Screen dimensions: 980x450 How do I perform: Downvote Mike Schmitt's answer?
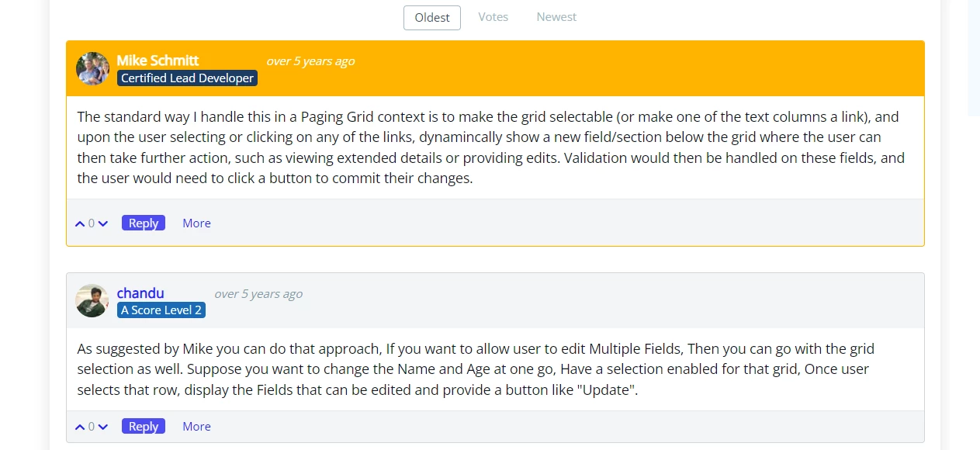tap(103, 223)
